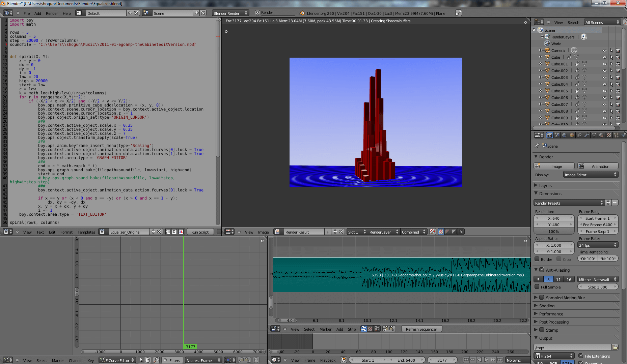
Task: Toggle the preview range clock icon in timeline
Action: pyautogui.click(x=344, y=360)
